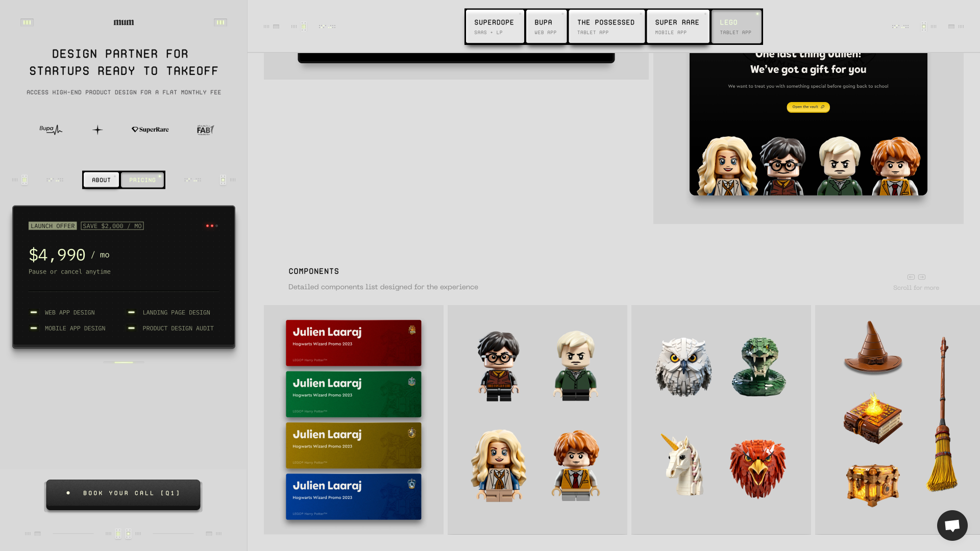This screenshot has width=980, height=551.
Task: Click the left arrow above Scroll for more
Action: tap(911, 277)
